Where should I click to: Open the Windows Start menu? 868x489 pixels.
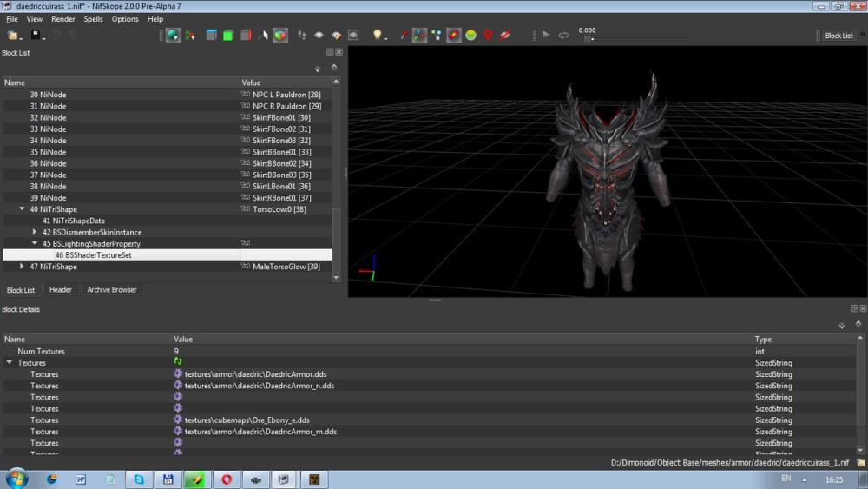click(16, 479)
